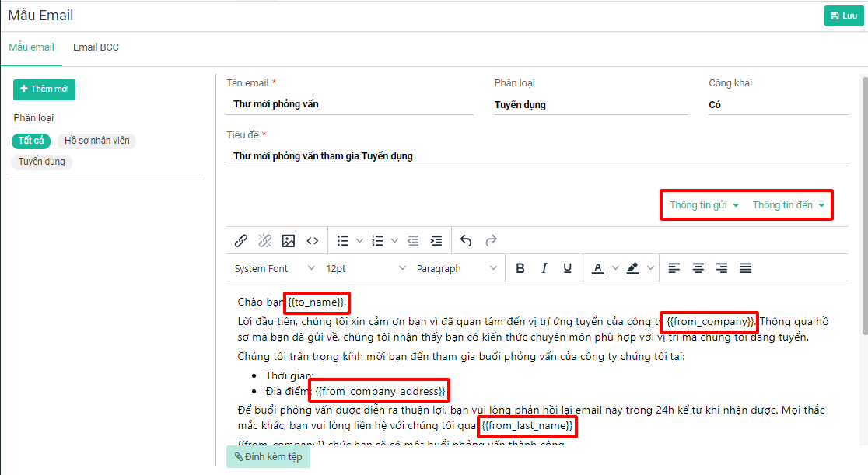The width and height of the screenshot is (868, 475).
Task: Click the numbered list icon
Action: [379, 241]
